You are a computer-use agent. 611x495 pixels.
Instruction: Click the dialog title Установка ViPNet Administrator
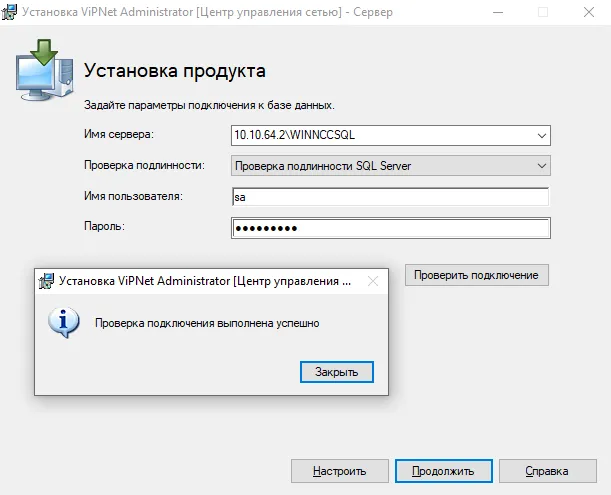pyautogui.click(x=205, y=281)
